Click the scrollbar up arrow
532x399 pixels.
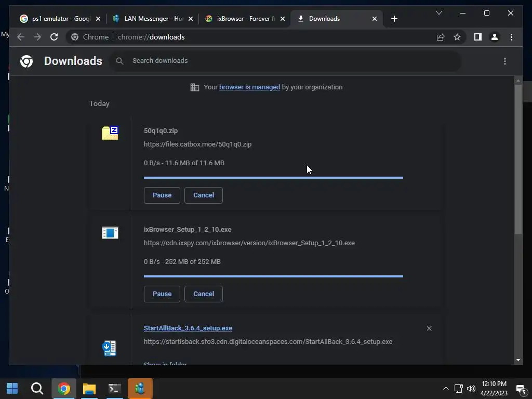pyautogui.click(x=518, y=81)
